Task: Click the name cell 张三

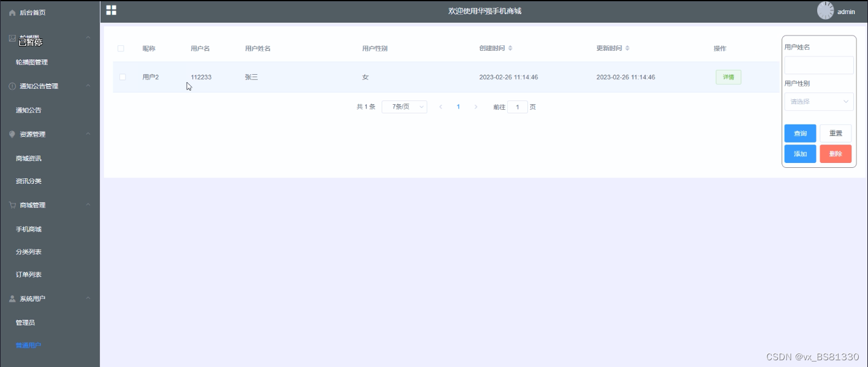Action: pos(251,77)
